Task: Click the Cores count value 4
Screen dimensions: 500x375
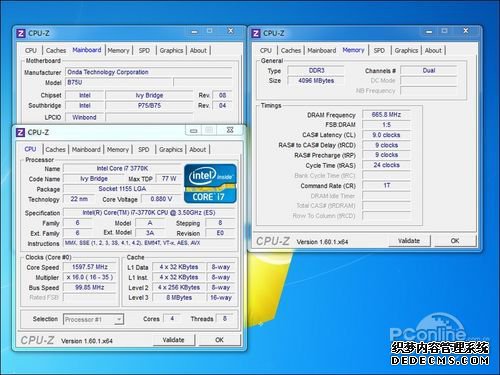Action: pos(172,319)
